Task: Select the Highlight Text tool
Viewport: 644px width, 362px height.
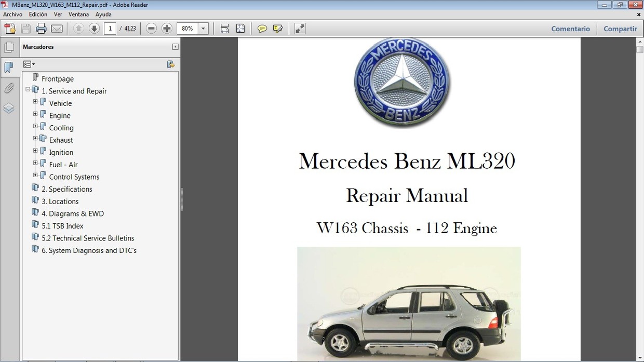Action: (278, 29)
